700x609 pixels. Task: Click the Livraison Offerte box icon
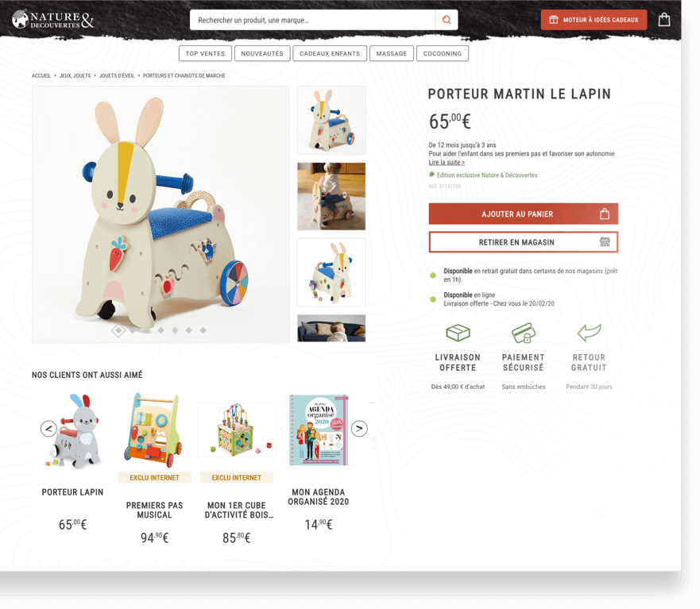point(458,333)
